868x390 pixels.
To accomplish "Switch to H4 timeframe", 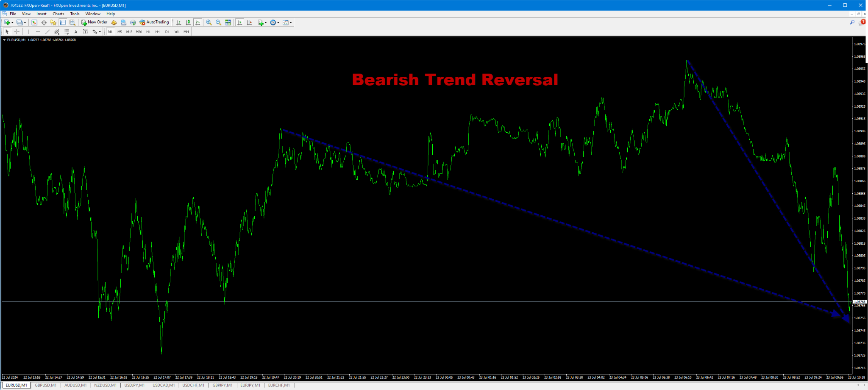I will pyautogui.click(x=158, y=32).
